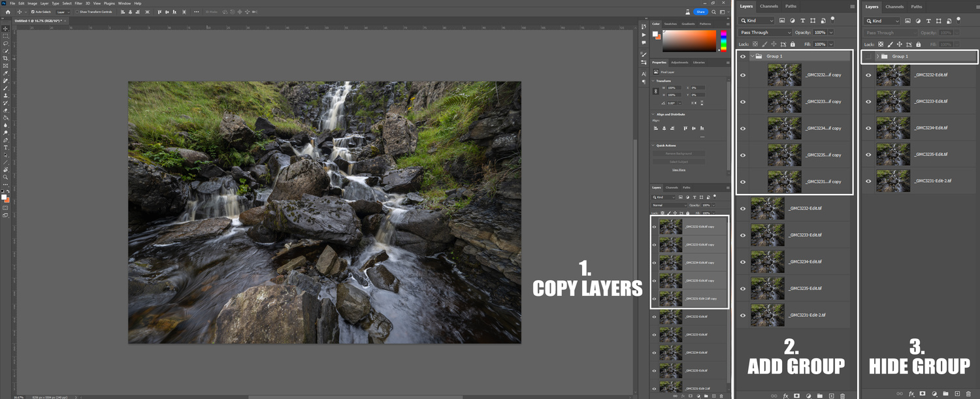Screen dimensions: 980x399
Task: Select _GMC3234-Edit.tif layer thumbnail in right panel
Action: click(892, 128)
